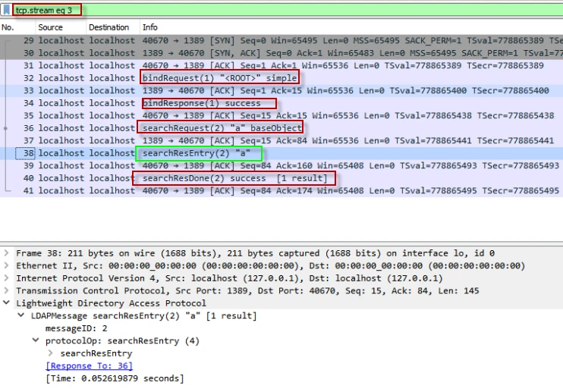
Task: Select packet 36 searchRequest baseObject row
Action: click(x=219, y=128)
